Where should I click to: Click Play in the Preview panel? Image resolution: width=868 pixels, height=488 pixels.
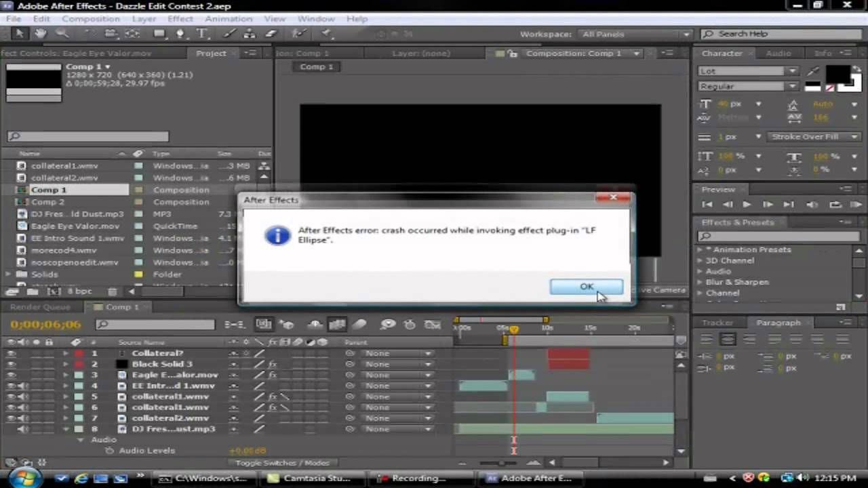tap(747, 204)
